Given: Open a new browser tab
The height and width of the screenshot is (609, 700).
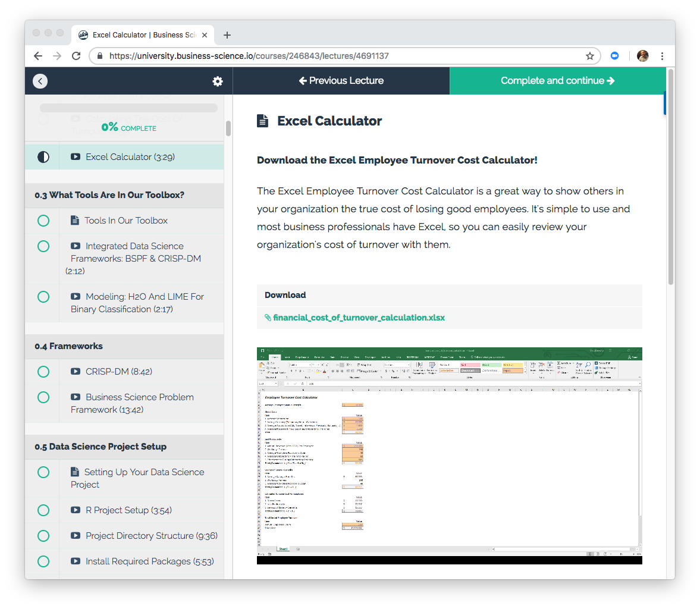Looking at the screenshot, I should tap(227, 35).
